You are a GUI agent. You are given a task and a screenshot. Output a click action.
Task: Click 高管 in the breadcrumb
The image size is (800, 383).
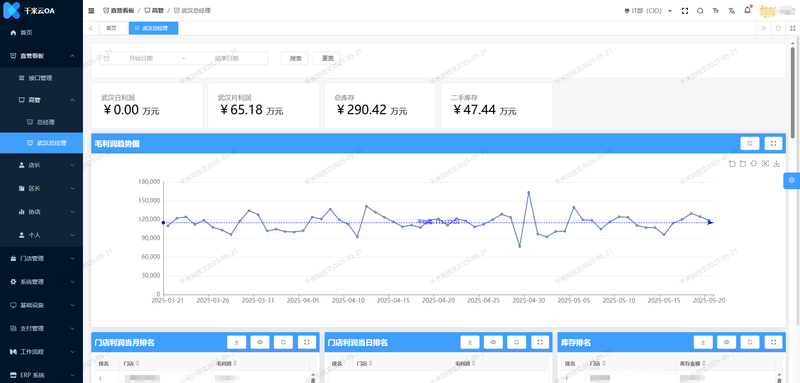click(154, 11)
